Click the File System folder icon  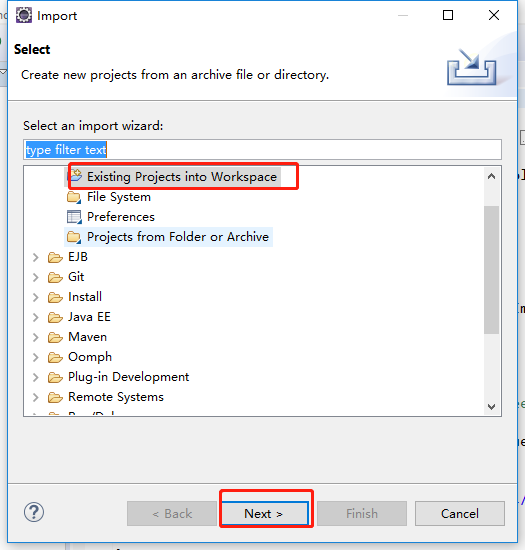pos(74,197)
